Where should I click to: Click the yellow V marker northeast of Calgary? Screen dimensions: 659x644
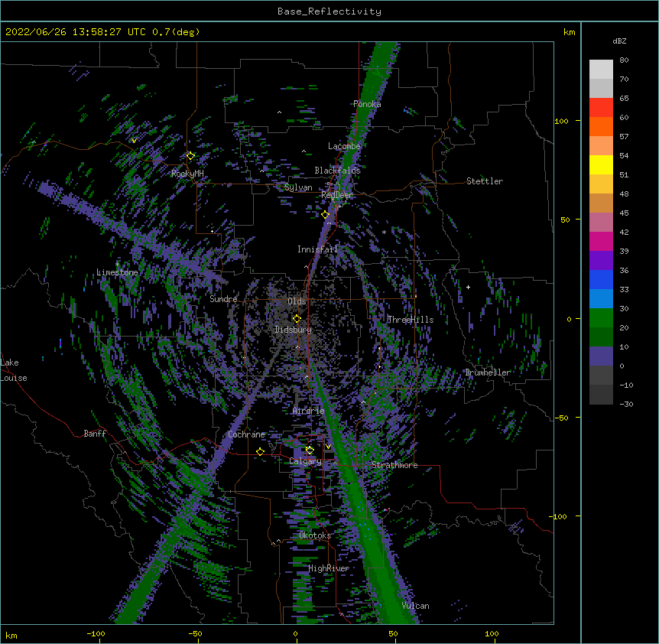[x=328, y=447]
